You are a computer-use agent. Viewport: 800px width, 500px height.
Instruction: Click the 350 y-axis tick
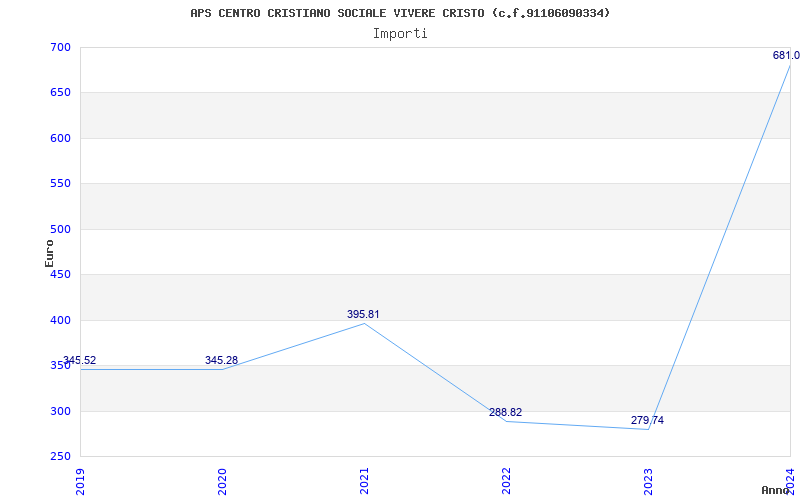[60, 366]
